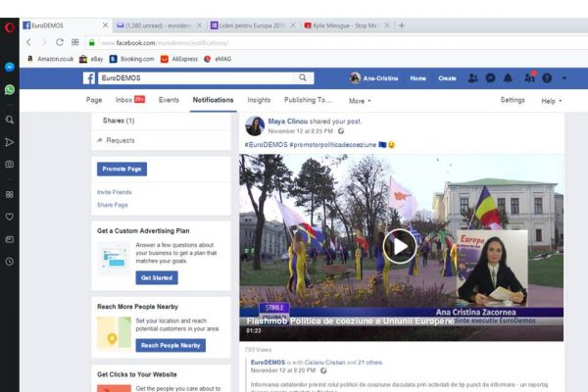Click the search magnifier in Facebook search box
The height and width of the screenshot is (392, 588).
coord(303,77)
